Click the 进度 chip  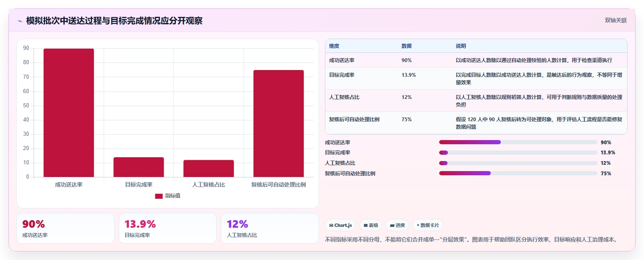(397, 225)
